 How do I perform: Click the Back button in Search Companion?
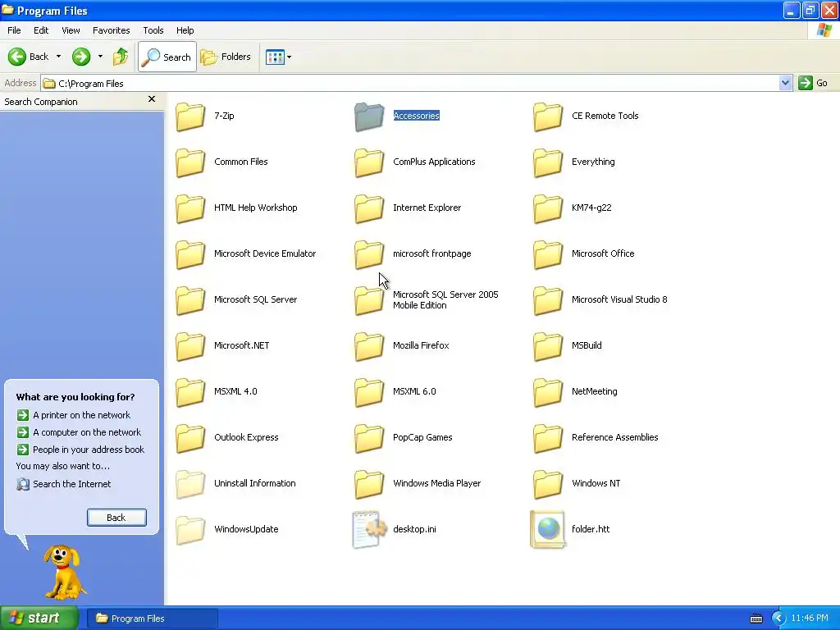coord(116,518)
